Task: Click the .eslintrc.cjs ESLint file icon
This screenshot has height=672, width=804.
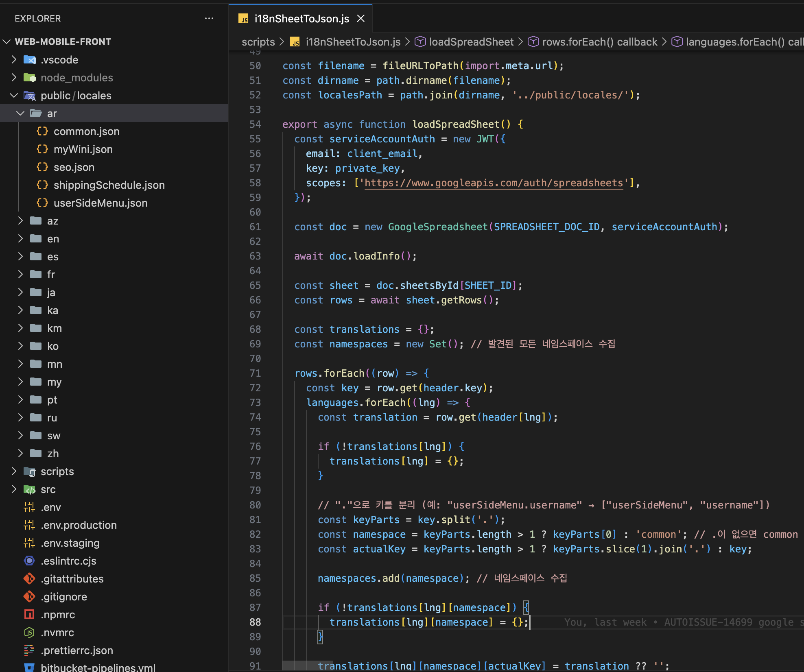Action: 29,561
